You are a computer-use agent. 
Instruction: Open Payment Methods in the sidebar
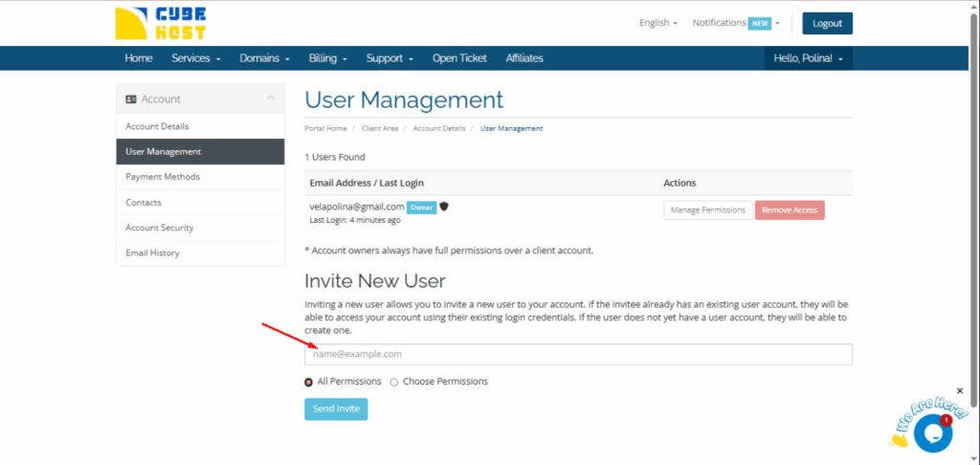[x=163, y=177]
